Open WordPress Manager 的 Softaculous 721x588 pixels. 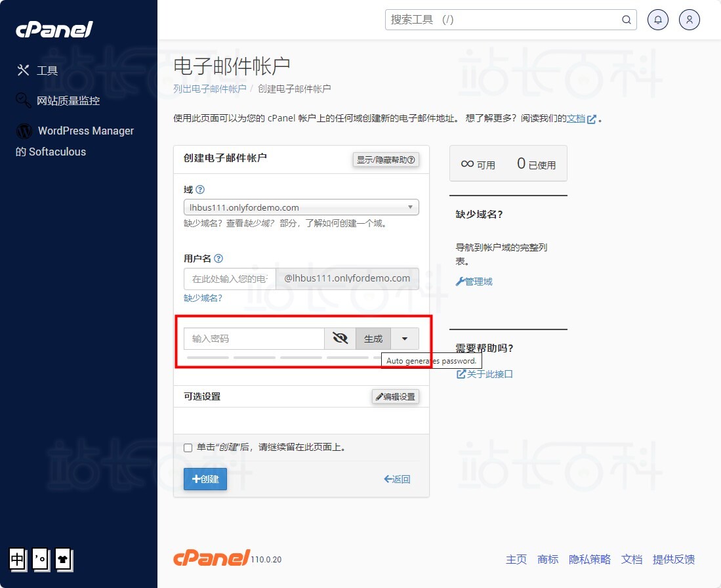point(75,141)
